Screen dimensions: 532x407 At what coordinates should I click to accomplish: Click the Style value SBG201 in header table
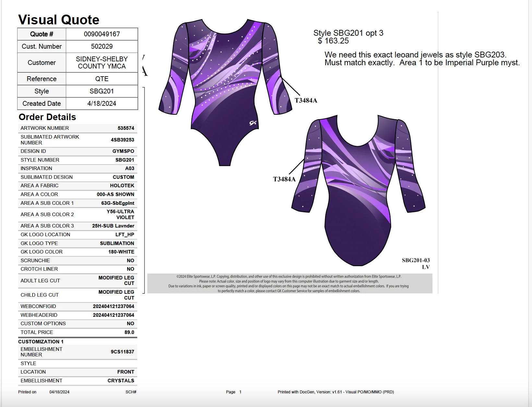(x=102, y=91)
